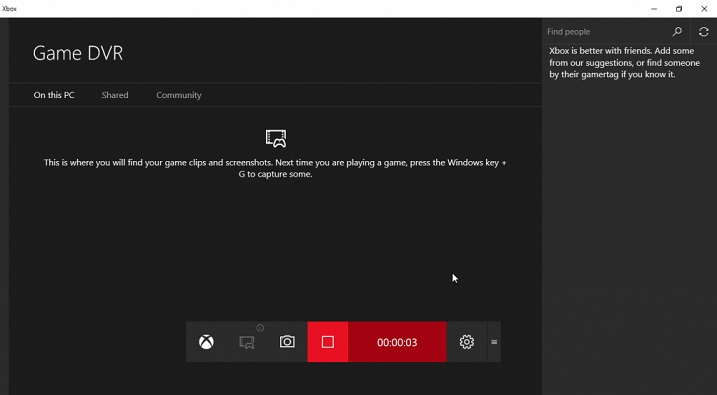
Task: Open the Xbox app from the Game bar
Action: pyautogui.click(x=206, y=342)
